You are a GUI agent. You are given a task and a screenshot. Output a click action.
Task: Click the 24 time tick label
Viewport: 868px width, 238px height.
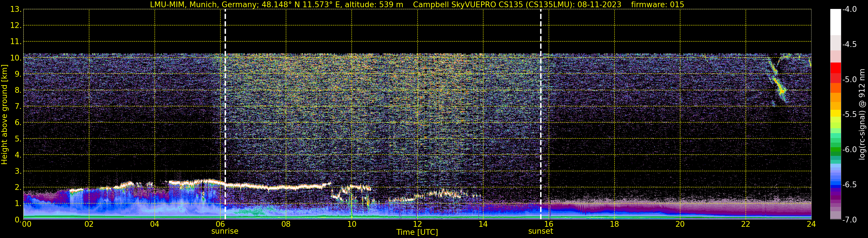(x=811, y=224)
